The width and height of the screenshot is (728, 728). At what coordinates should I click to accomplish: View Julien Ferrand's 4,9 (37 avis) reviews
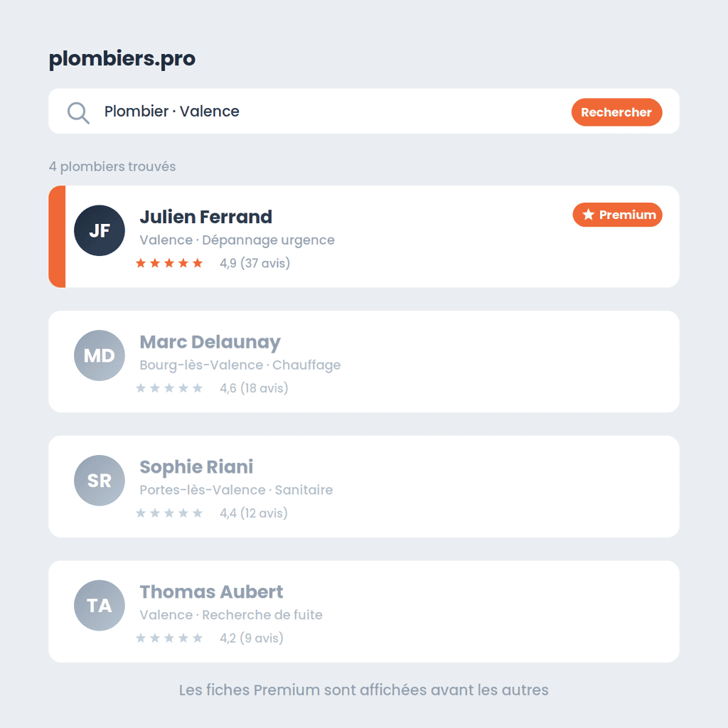(x=255, y=263)
